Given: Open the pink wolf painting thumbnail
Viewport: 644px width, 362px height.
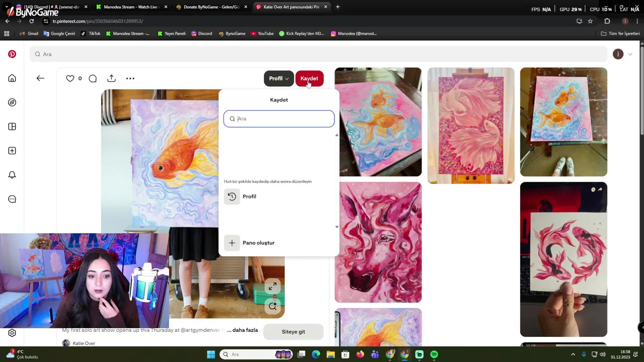Looking at the screenshot, I should [x=378, y=242].
